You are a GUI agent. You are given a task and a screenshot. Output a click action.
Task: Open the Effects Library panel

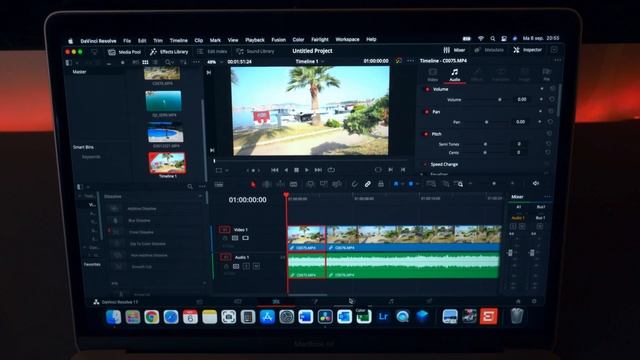point(169,52)
